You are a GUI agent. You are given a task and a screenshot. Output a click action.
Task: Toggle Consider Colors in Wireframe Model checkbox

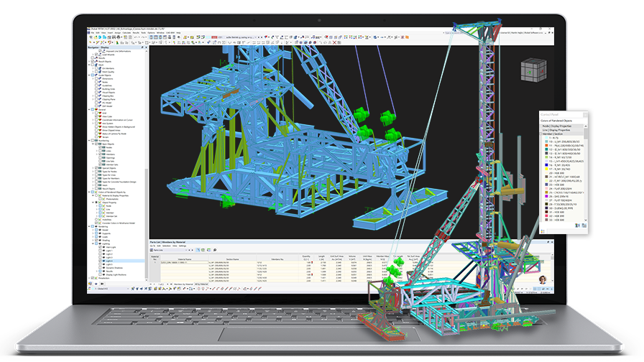(96, 223)
